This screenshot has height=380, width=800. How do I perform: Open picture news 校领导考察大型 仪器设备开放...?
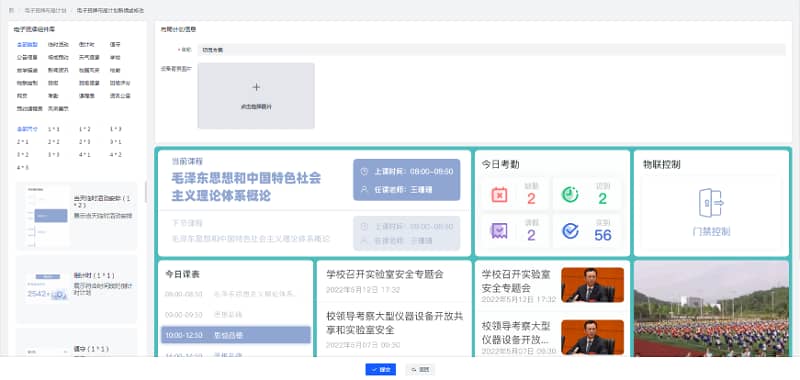(516, 332)
